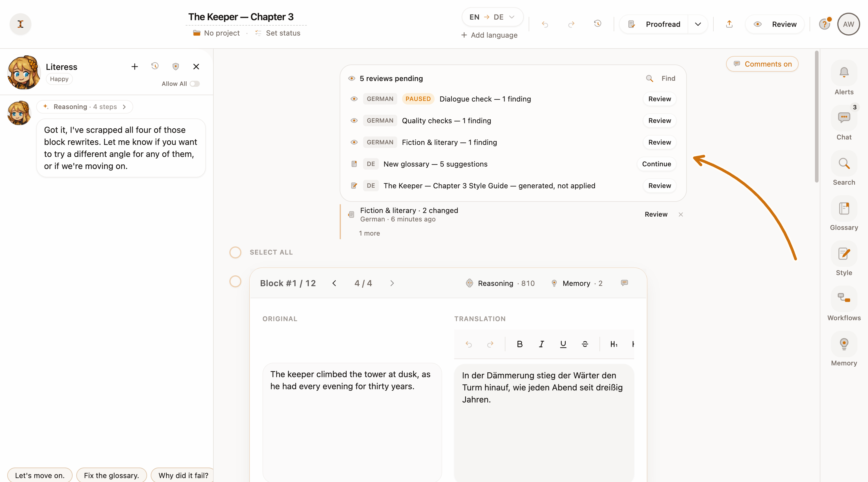Click the Find search field in reviews
Screen dimensions: 868x482
coord(660,79)
